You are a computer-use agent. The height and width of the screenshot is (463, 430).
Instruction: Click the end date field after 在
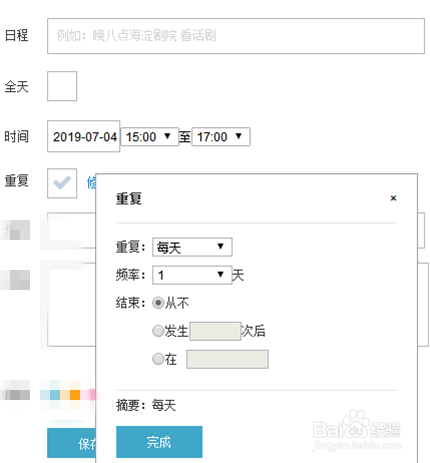[x=227, y=359]
